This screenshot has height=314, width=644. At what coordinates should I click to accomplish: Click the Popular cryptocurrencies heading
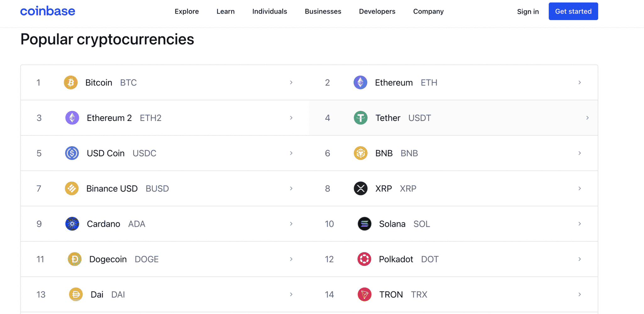(107, 39)
